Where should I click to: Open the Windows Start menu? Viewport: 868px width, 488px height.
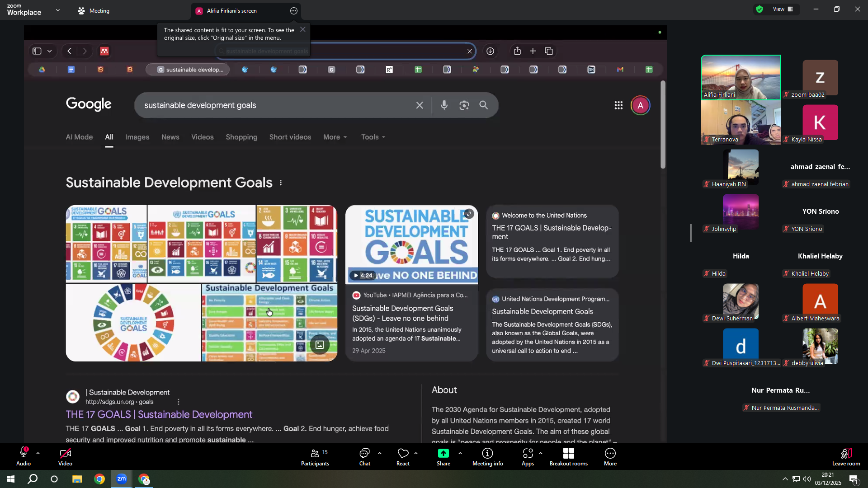(11, 479)
